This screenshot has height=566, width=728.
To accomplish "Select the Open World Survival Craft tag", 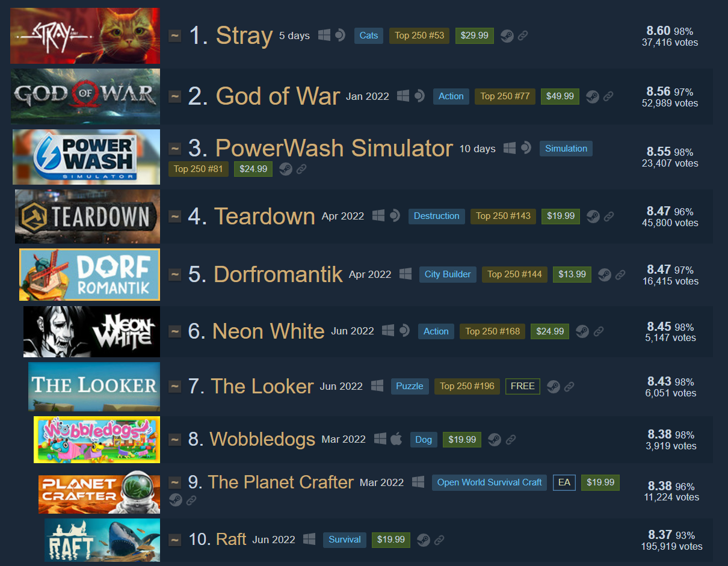I will 489,482.
